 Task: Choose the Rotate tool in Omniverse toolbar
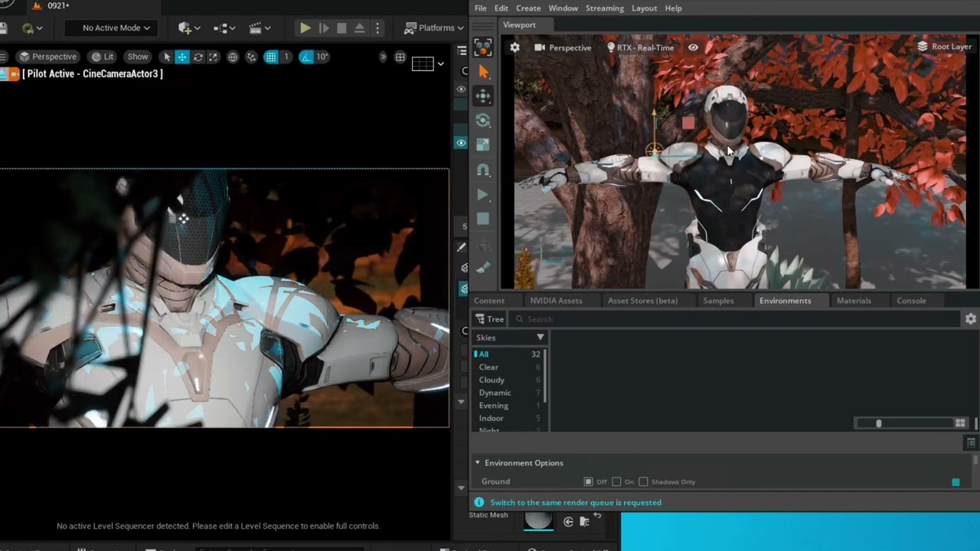click(483, 120)
